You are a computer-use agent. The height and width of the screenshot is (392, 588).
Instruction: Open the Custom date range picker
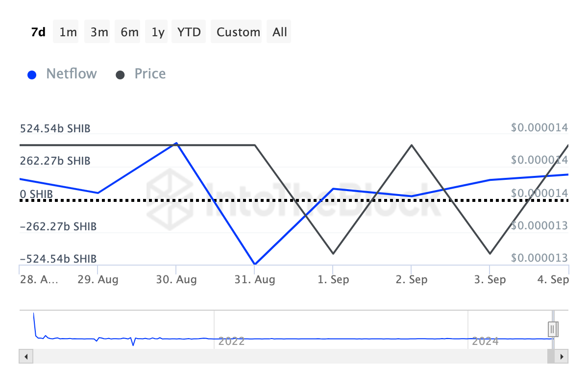(238, 32)
